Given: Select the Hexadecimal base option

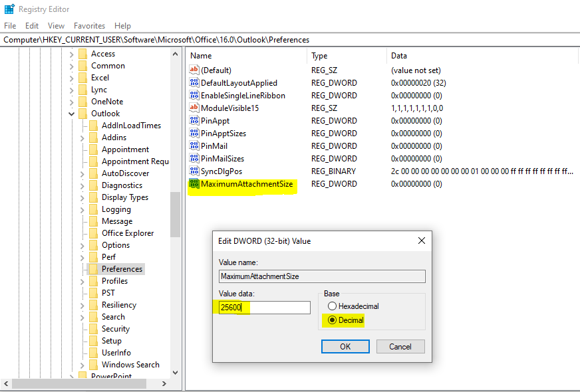Looking at the screenshot, I should 332,306.
